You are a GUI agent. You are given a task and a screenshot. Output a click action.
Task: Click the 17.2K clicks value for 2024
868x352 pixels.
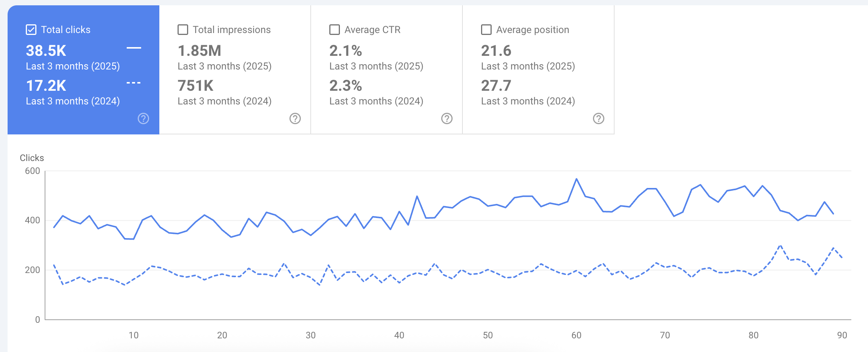click(46, 86)
